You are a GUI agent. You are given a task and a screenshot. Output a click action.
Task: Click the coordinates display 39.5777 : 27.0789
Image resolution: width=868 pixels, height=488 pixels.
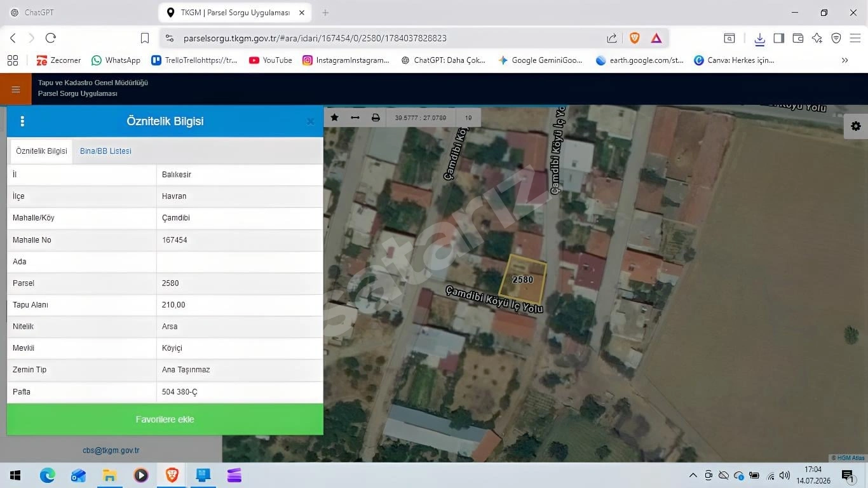(421, 118)
